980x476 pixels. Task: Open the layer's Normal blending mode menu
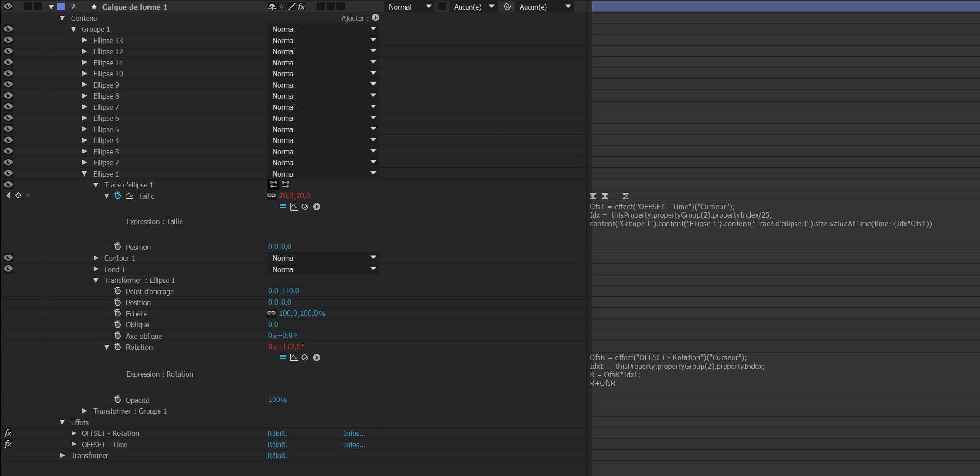click(410, 7)
